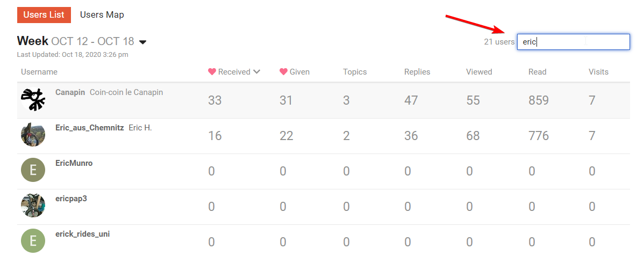Switch to the Users Map tab
The image size is (644, 256).
102,14
